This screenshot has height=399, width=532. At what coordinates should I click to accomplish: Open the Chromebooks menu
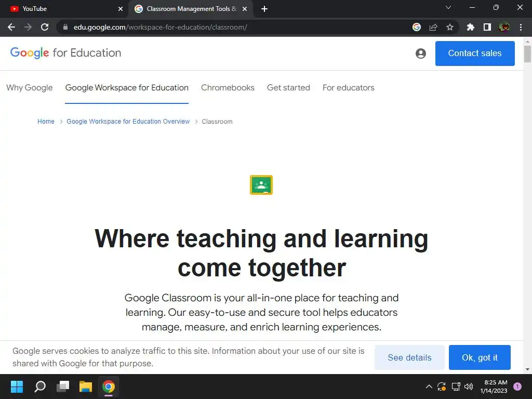[x=228, y=87]
